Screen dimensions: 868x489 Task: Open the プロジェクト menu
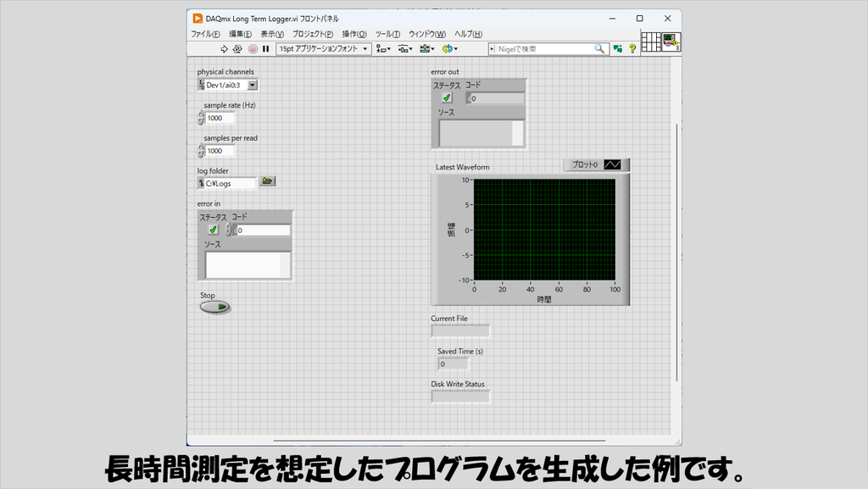pyautogui.click(x=313, y=34)
